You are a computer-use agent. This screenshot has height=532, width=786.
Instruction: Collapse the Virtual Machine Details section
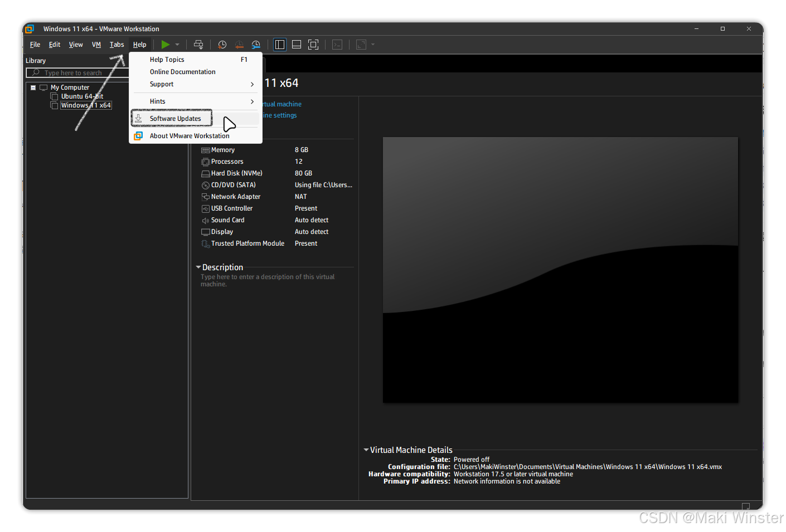pos(366,450)
